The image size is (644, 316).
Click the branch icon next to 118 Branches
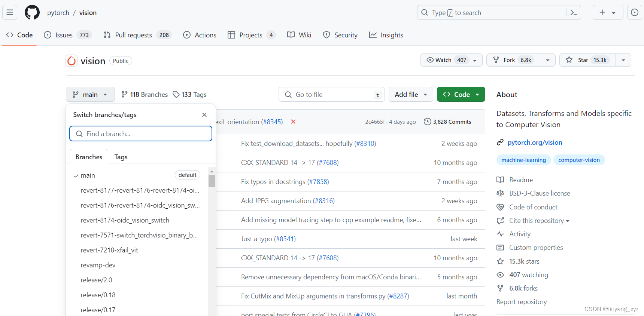(125, 94)
